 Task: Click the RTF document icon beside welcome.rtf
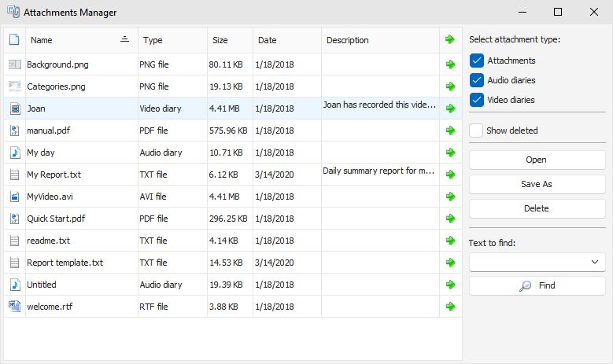coord(14,306)
